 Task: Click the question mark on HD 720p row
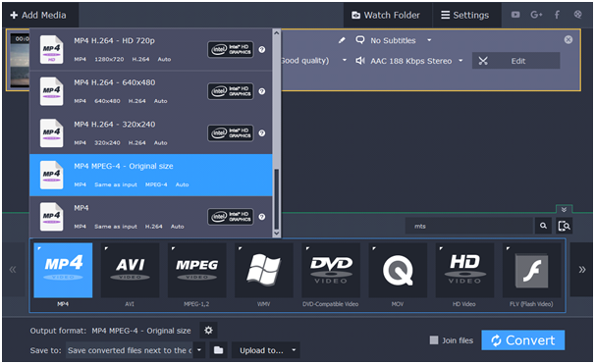(x=262, y=50)
